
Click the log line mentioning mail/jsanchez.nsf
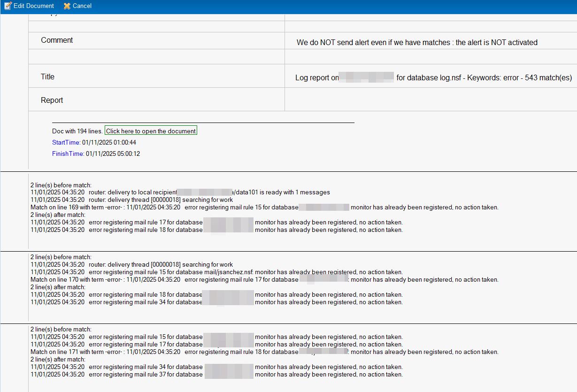tap(216, 272)
